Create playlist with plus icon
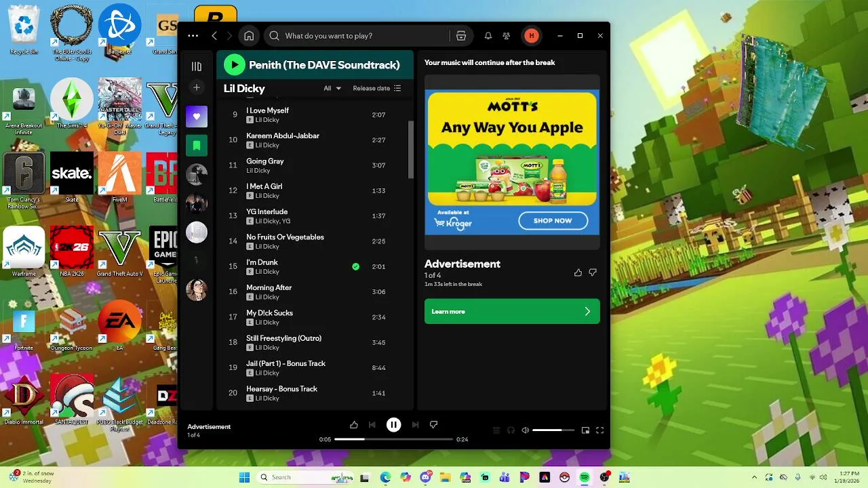The image size is (868, 488). [x=197, y=87]
